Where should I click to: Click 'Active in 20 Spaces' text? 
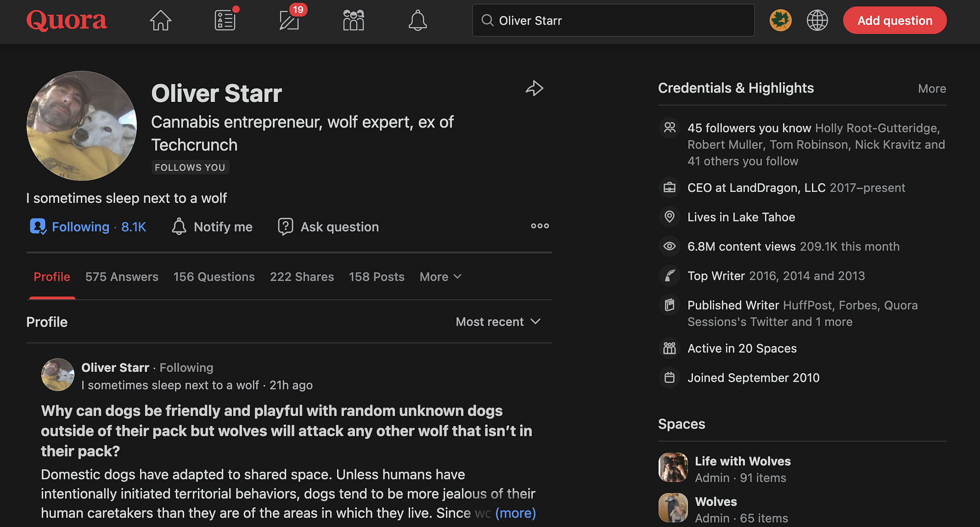pos(742,348)
